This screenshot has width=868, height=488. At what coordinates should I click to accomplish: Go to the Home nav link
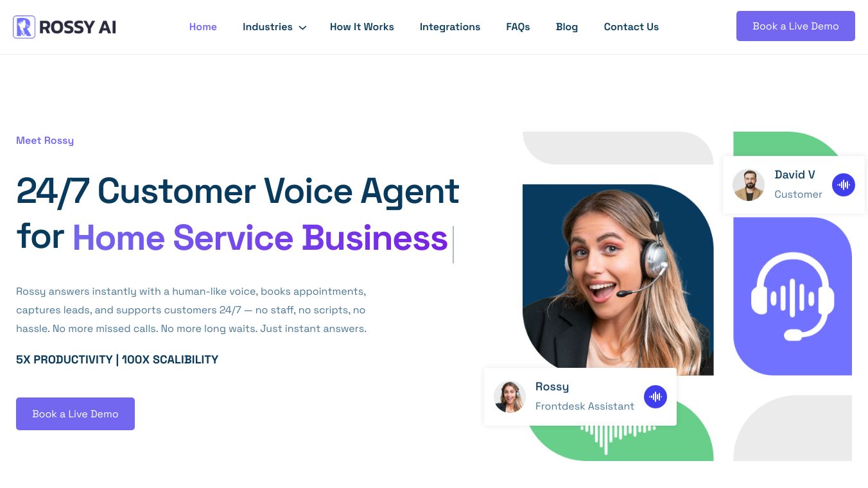[x=203, y=27]
